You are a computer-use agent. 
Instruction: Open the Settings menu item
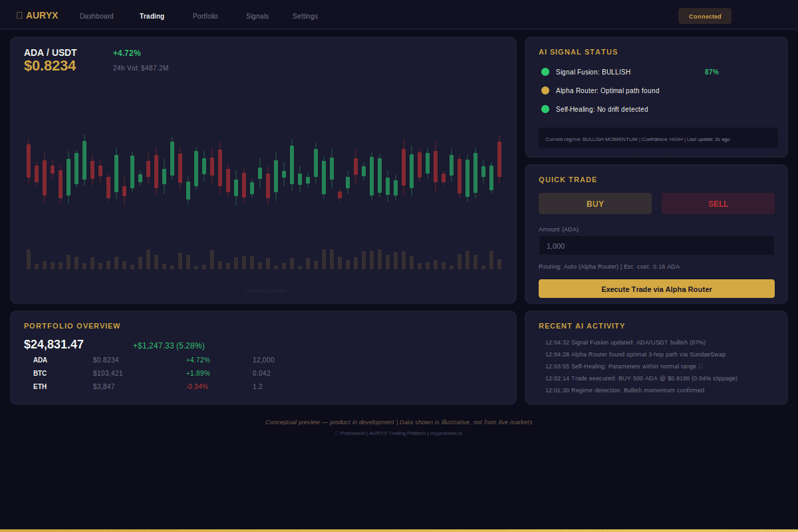pyautogui.click(x=305, y=16)
